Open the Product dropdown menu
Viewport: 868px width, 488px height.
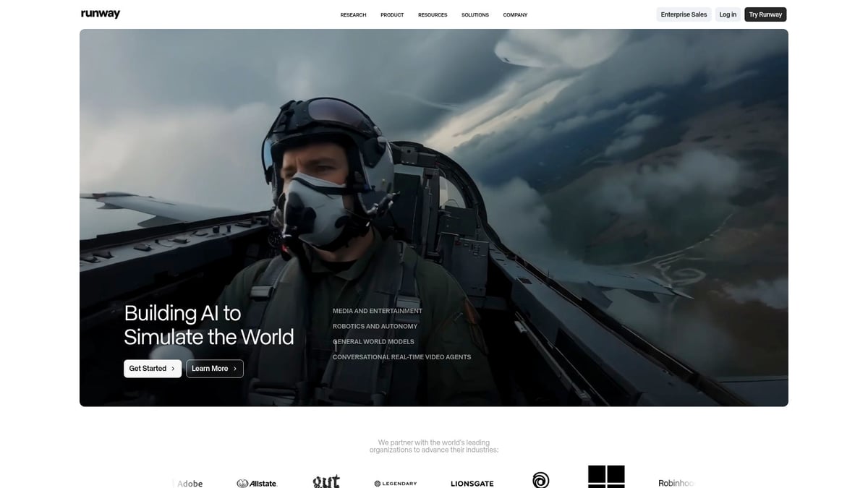point(391,14)
